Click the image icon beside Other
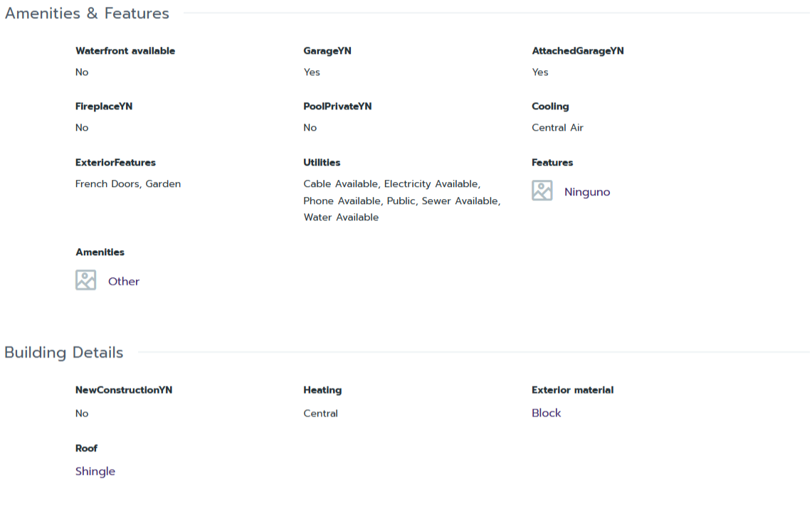The height and width of the screenshot is (517, 812). (x=85, y=280)
